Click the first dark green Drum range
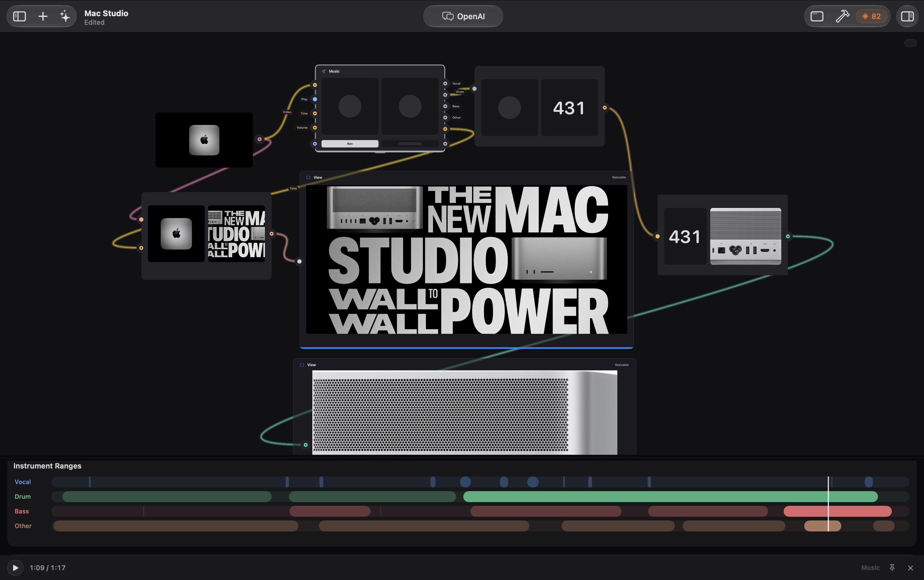924x580 pixels. [167, 496]
